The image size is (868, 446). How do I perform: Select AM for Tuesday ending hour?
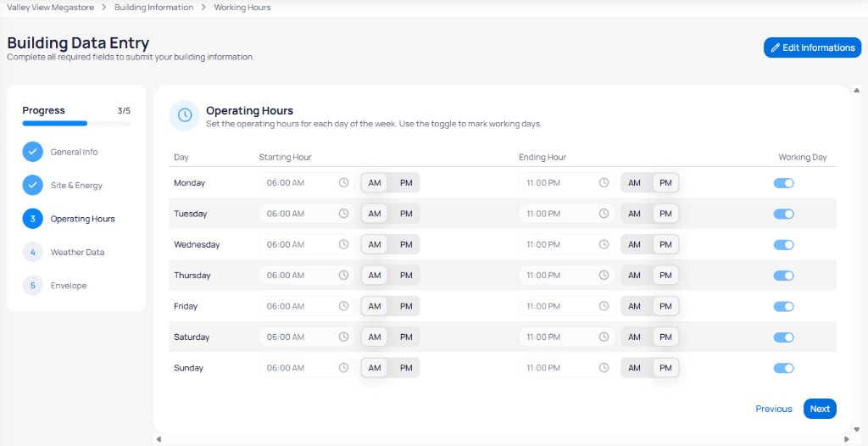(634, 214)
